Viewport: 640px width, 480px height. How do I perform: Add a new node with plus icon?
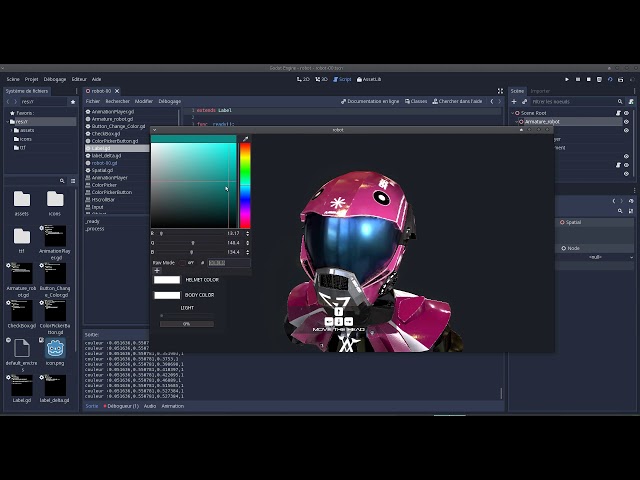[514, 102]
